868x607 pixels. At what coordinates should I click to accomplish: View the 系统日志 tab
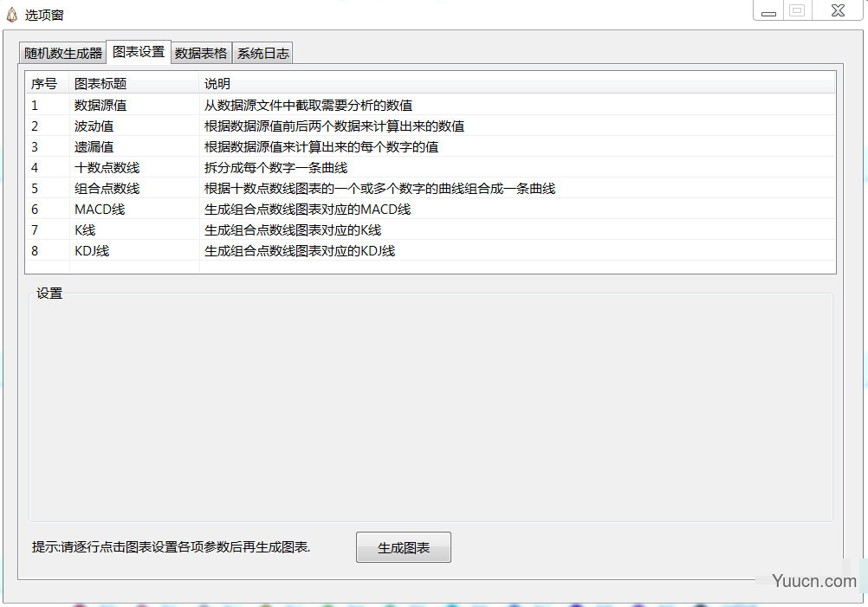[x=262, y=52]
